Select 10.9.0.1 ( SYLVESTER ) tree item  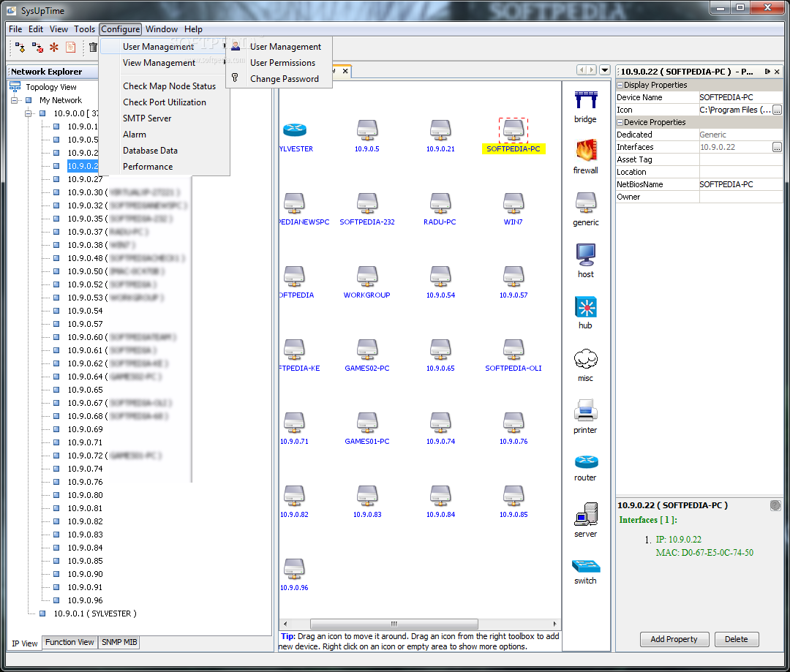94,614
